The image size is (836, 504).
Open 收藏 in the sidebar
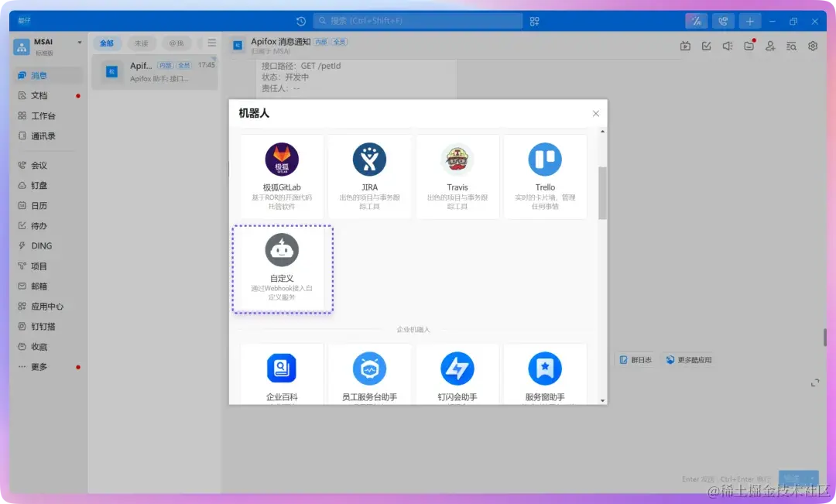[x=48, y=347]
